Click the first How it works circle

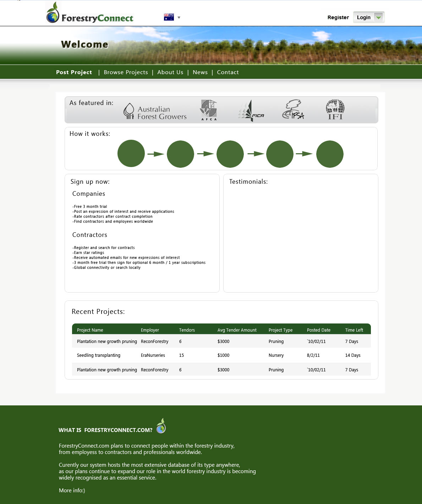[131, 154]
